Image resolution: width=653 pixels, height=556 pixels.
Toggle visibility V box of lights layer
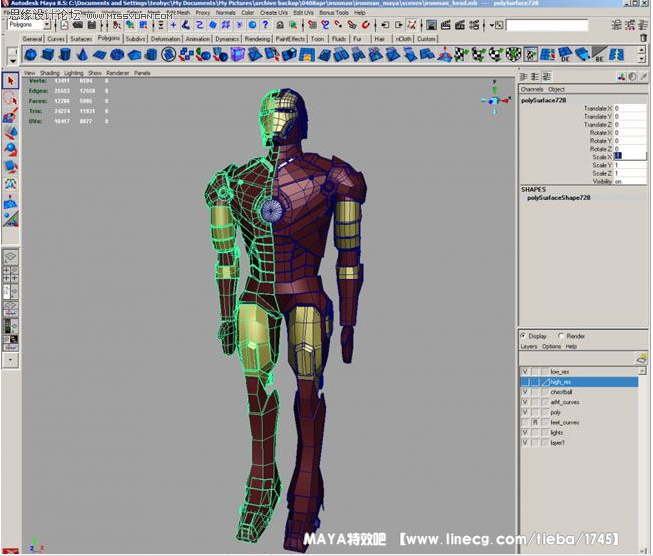[x=525, y=432]
